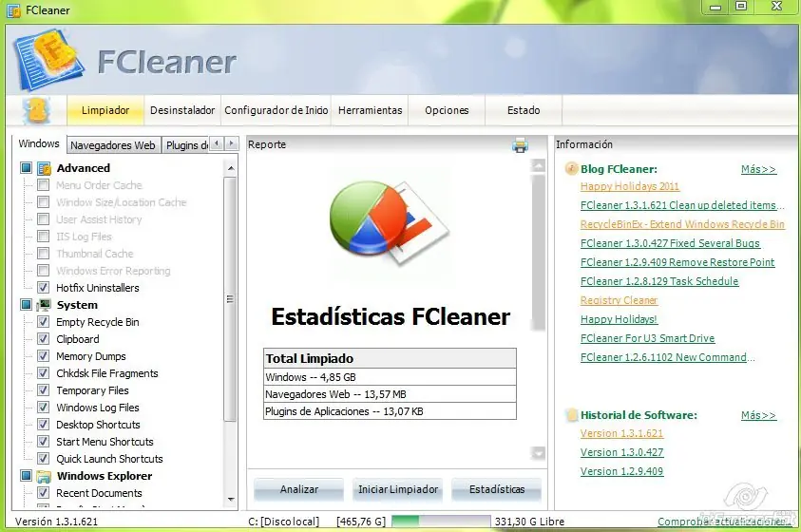Click the Iniciar Limpiador button
Image resolution: width=801 pixels, height=532 pixels.
(x=398, y=489)
